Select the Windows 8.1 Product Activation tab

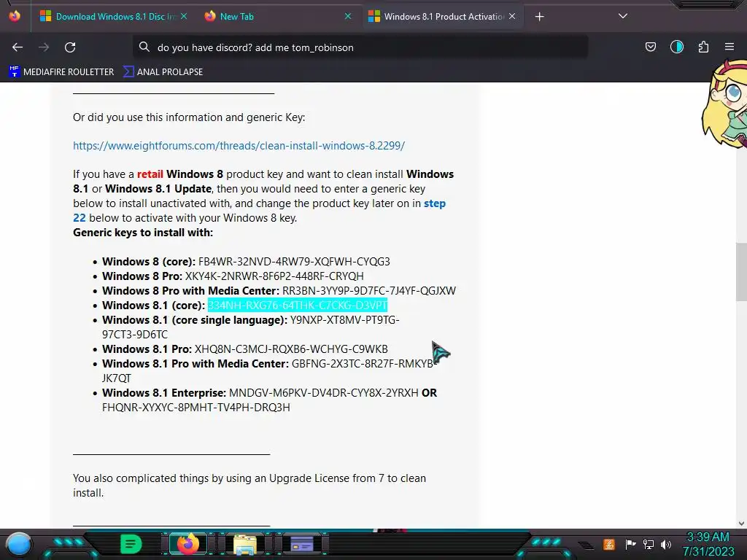(x=443, y=16)
